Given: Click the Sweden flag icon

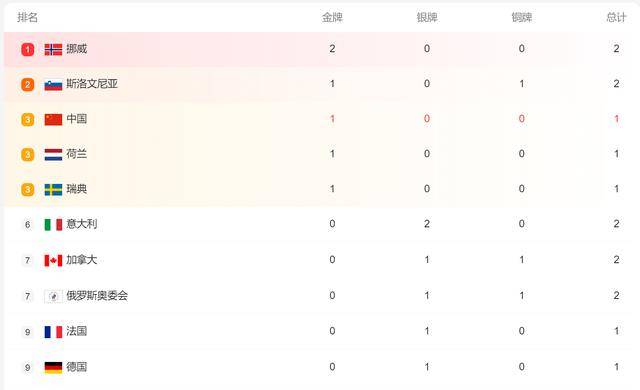Looking at the screenshot, I should (x=53, y=190).
